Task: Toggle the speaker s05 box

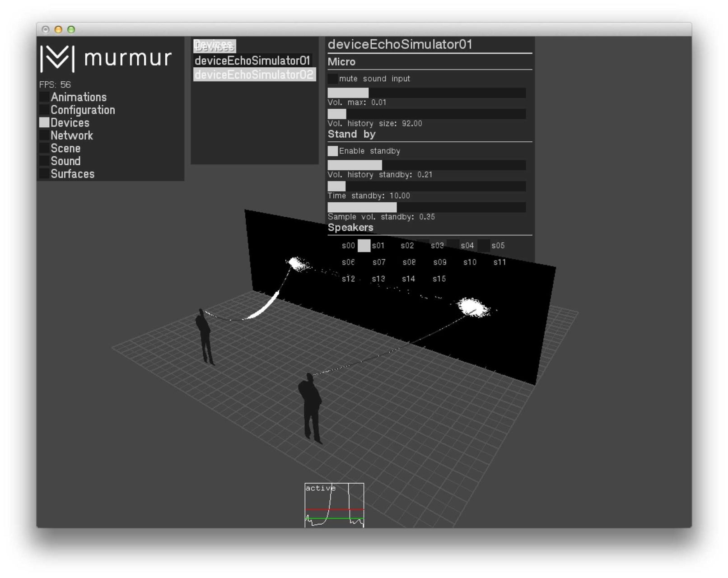Action: (x=484, y=246)
